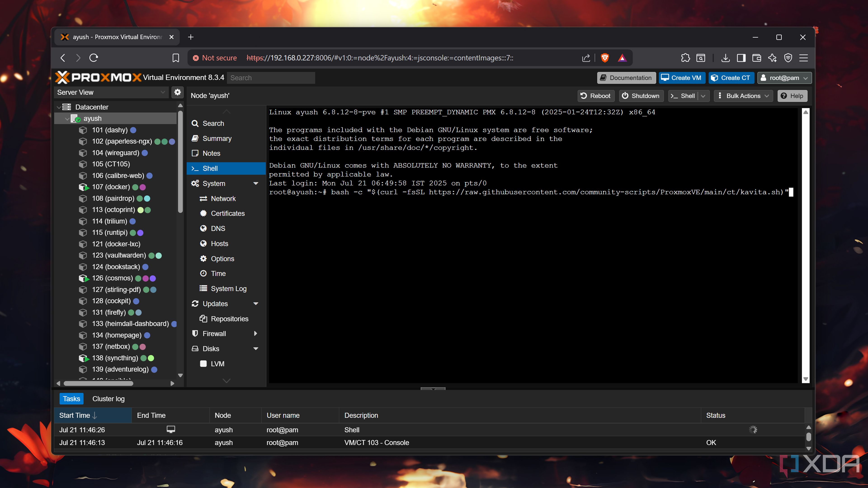Open Leo AI sparkle icon

(772, 58)
